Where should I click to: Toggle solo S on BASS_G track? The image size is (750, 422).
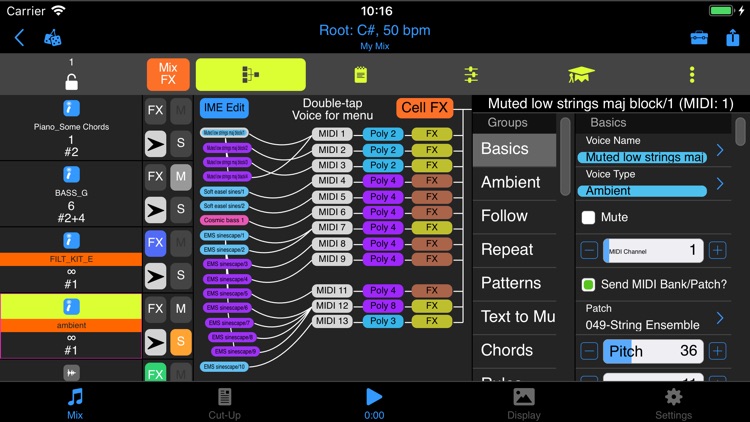(x=181, y=210)
